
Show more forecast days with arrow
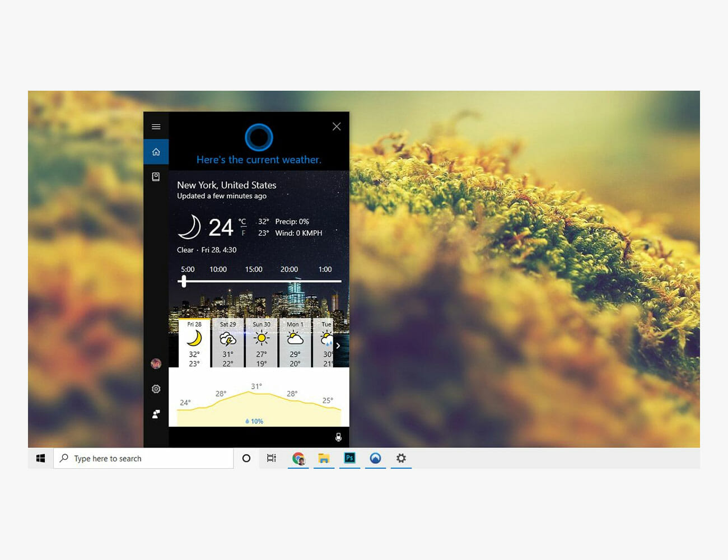pos(338,346)
